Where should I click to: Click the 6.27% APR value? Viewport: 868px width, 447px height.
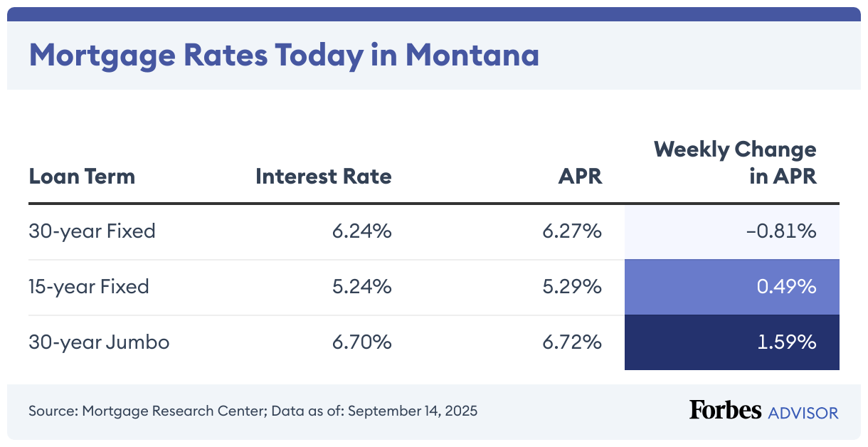click(573, 231)
